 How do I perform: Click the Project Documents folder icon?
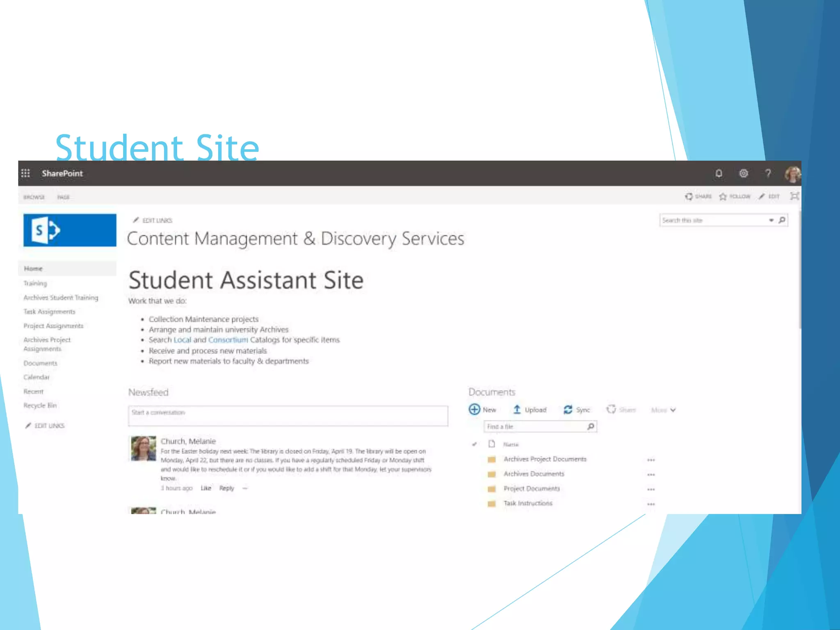(492, 489)
